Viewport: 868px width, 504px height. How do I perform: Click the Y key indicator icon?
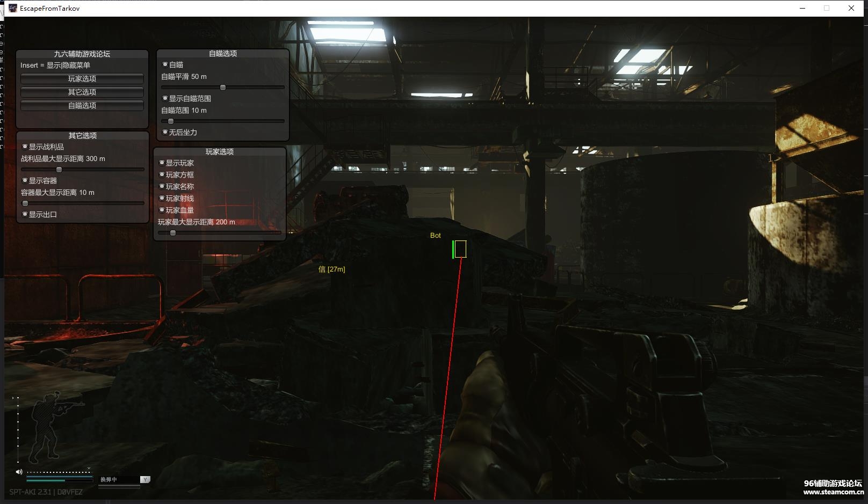coord(145,479)
